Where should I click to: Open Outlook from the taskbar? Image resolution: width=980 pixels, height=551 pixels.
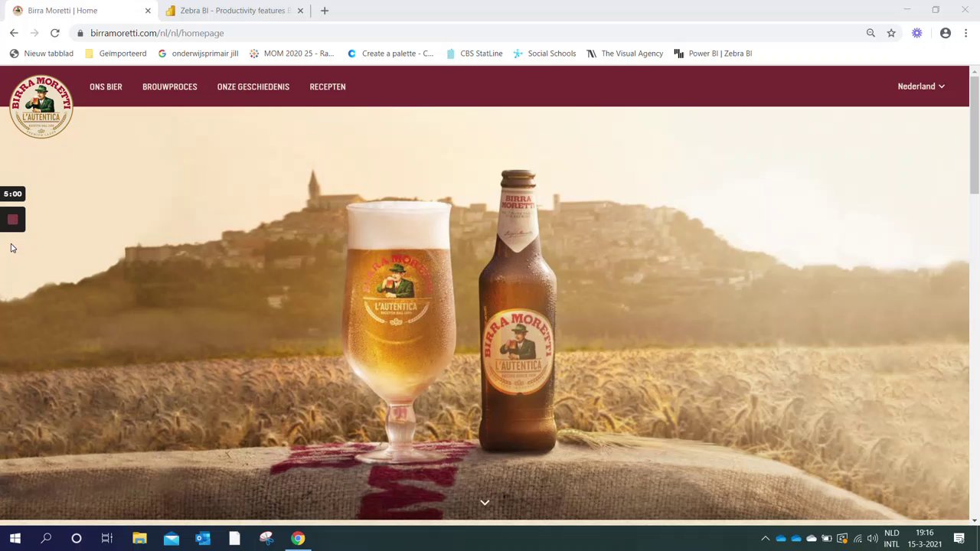203,539
